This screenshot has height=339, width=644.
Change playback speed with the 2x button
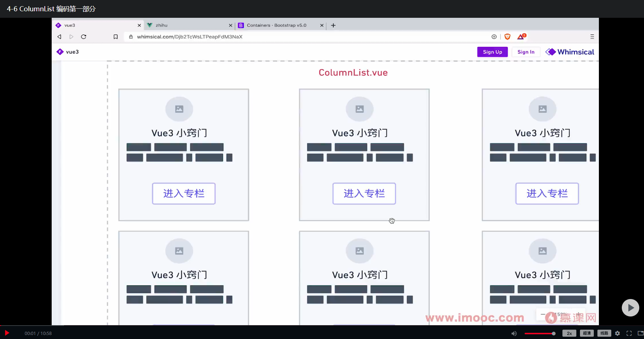tap(569, 334)
